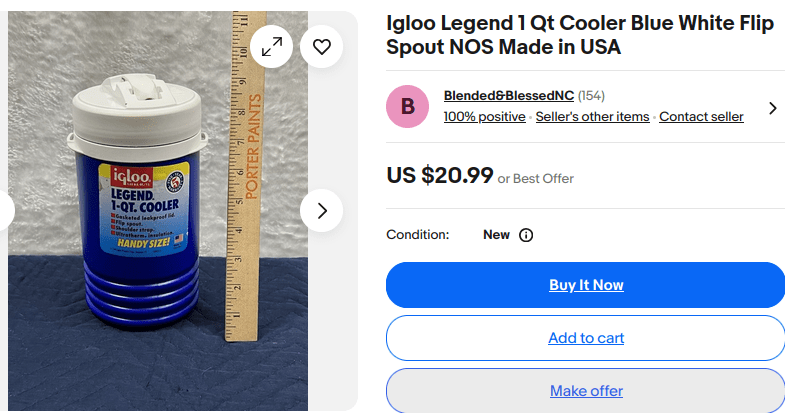The height and width of the screenshot is (413, 785).
Task: Click the 'or Best Offer' text
Action: [x=536, y=178]
